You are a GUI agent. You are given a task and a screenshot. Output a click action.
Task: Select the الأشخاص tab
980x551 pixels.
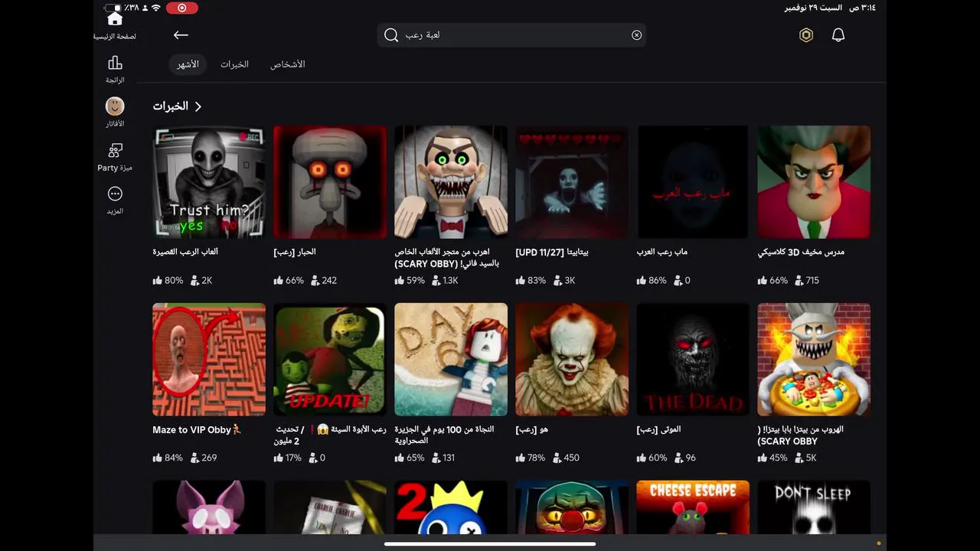point(288,64)
